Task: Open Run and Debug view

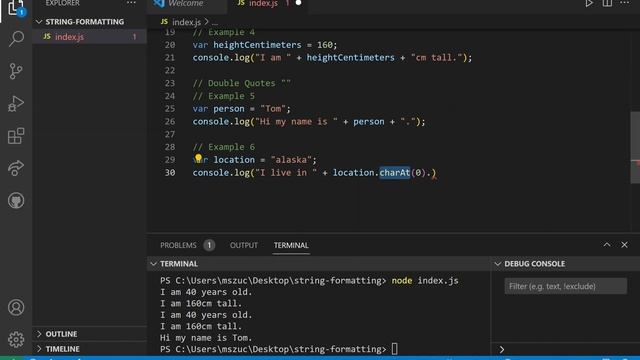Action: (x=16, y=103)
